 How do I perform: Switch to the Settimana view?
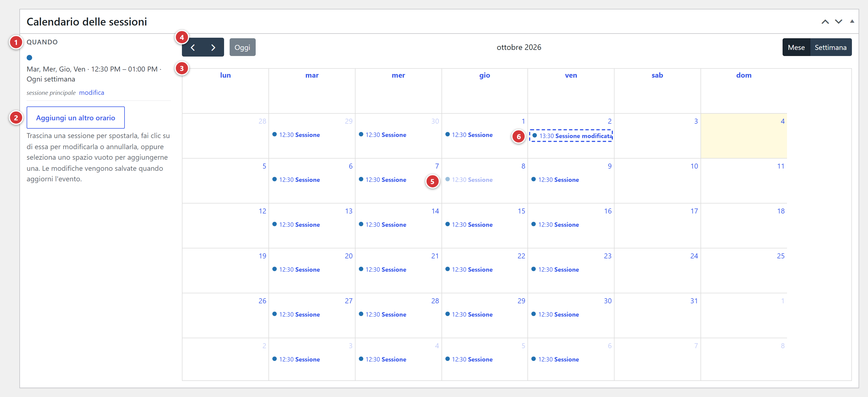pyautogui.click(x=830, y=47)
